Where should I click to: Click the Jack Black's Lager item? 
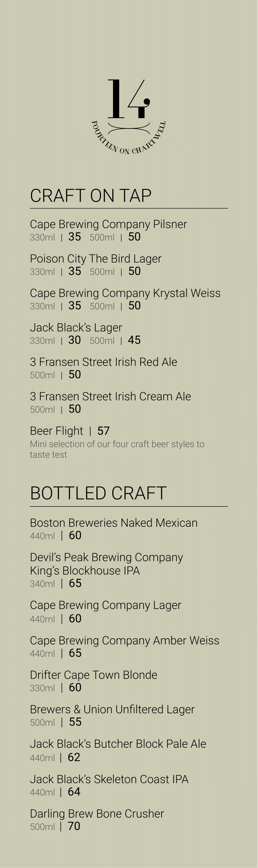(x=76, y=328)
